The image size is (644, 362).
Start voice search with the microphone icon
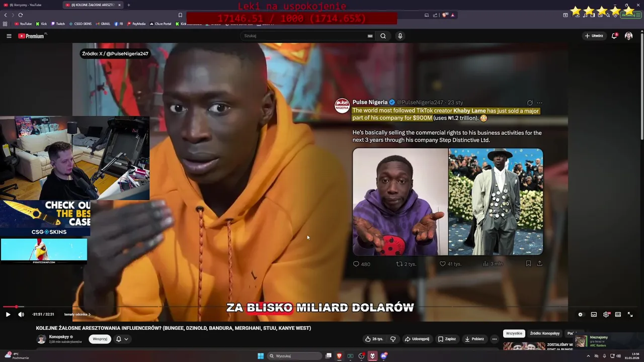tap(400, 36)
